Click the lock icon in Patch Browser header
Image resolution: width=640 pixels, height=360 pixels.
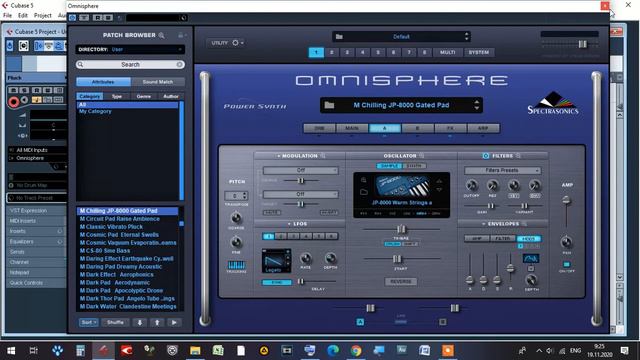[180, 35]
